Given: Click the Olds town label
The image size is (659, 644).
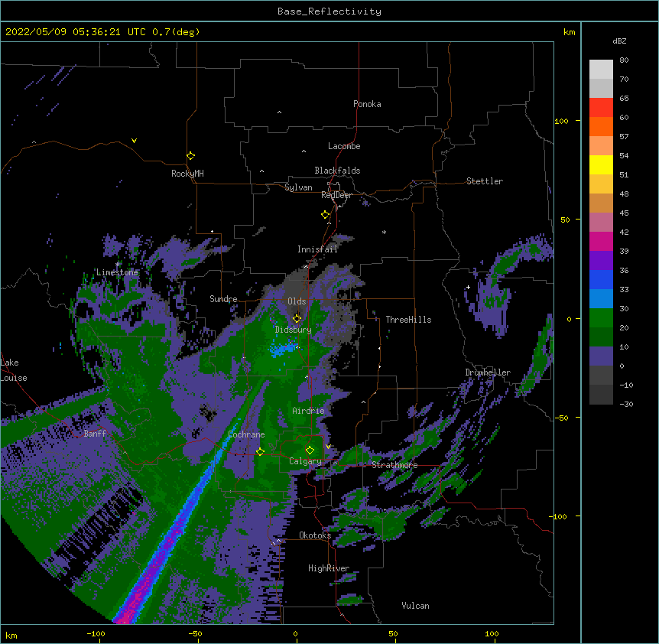Looking at the screenshot, I should click(297, 301).
